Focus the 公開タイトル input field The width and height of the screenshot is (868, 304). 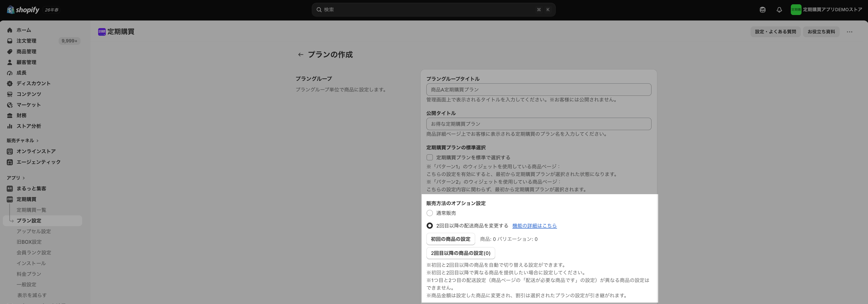pyautogui.click(x=539, y=124)
